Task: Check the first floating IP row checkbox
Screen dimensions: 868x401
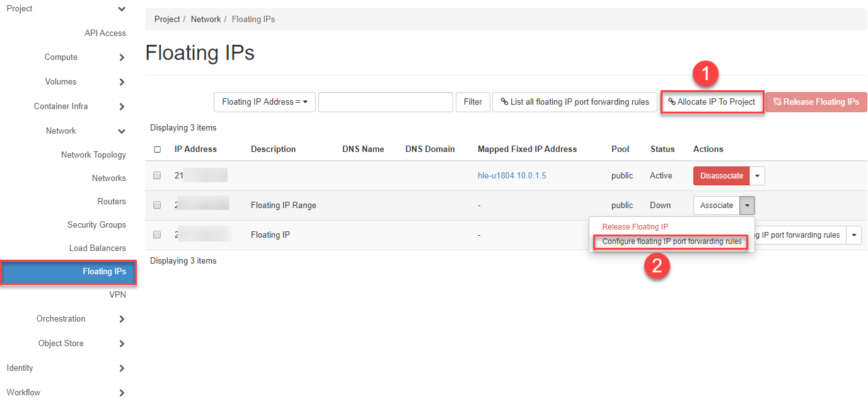Action: 157,176
